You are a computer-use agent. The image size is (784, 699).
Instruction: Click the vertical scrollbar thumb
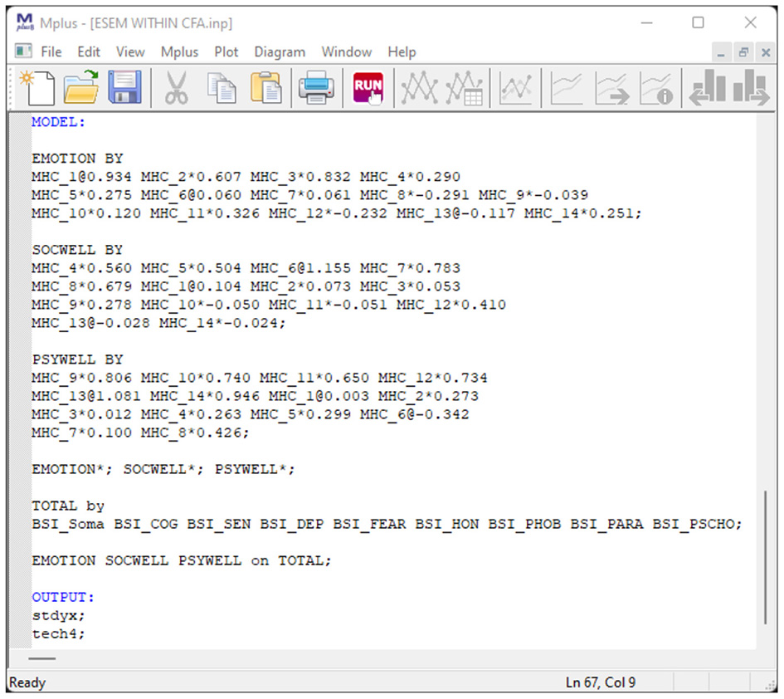click(x=764, y=556)
